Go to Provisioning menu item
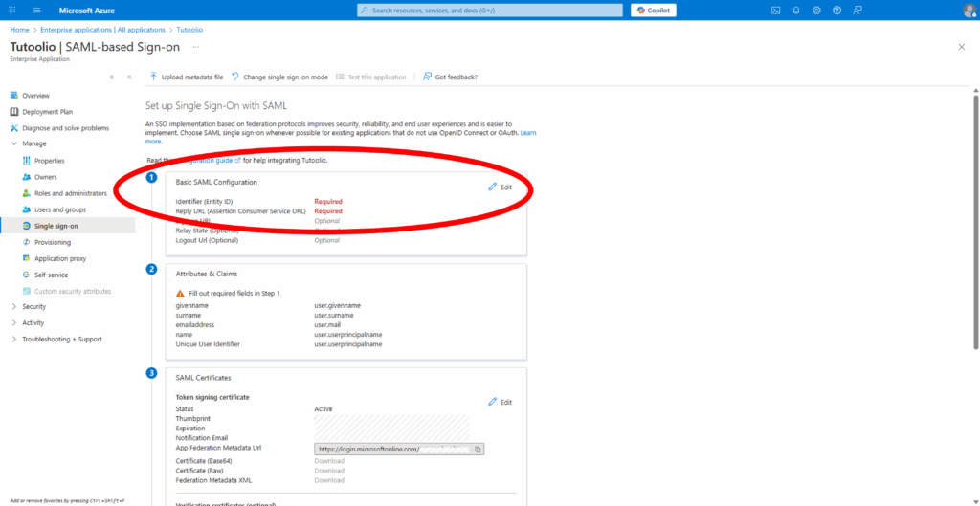 click(53, 242)
